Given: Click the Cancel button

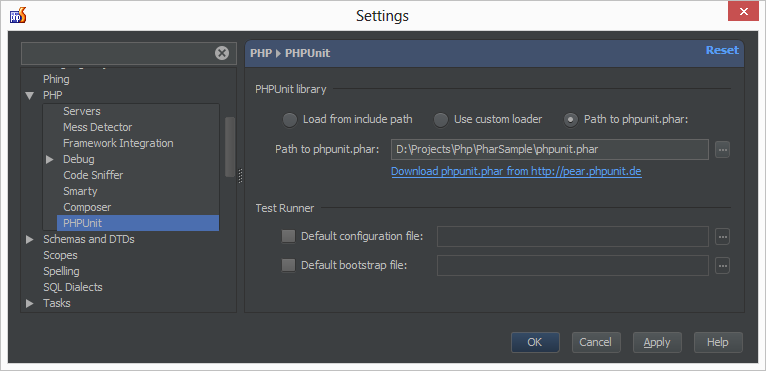Looking at the screenshot, I should click(596, 342).
